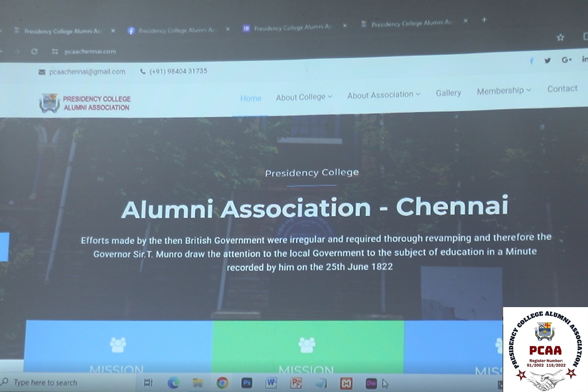Open the Contact page link
Image resolution: width=588 pixels, height=392 pixels.
[x=562, y=89]
